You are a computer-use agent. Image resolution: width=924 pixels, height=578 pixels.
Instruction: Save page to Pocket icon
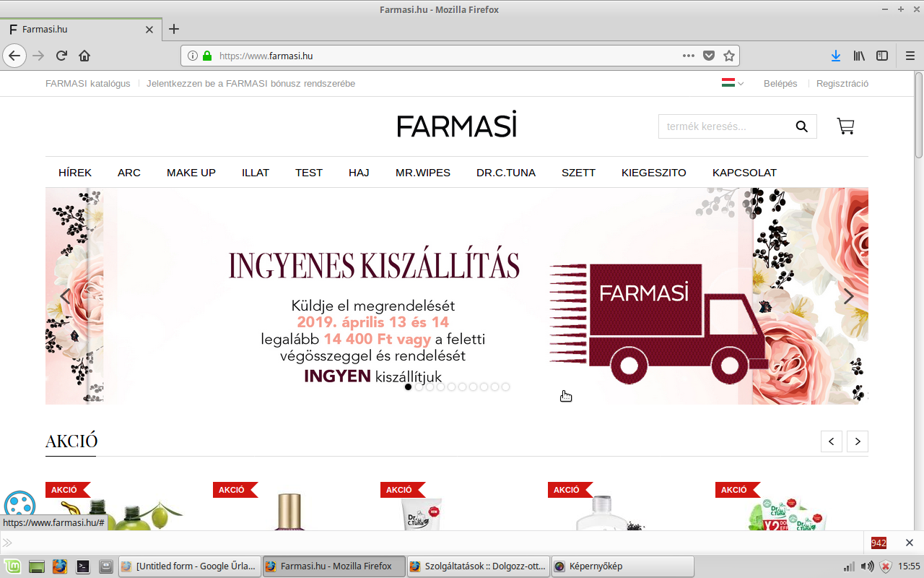click(709, 56)
